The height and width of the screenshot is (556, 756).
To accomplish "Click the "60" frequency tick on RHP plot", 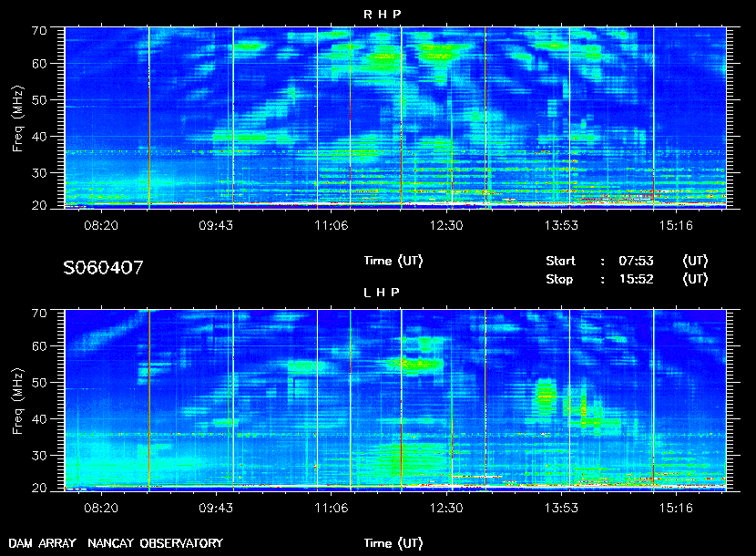I will click(x=39, y=64).
